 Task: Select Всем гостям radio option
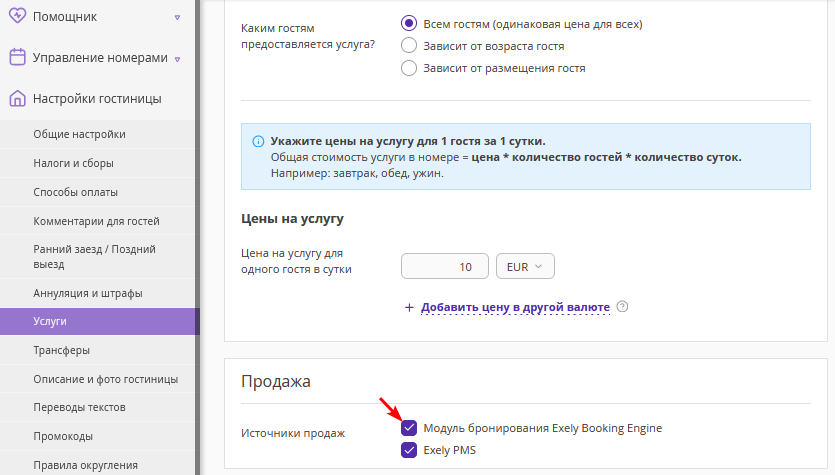(409, 23)
